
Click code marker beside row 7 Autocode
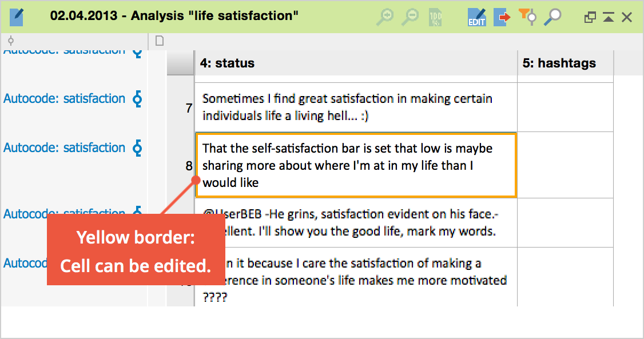point(137,99)
